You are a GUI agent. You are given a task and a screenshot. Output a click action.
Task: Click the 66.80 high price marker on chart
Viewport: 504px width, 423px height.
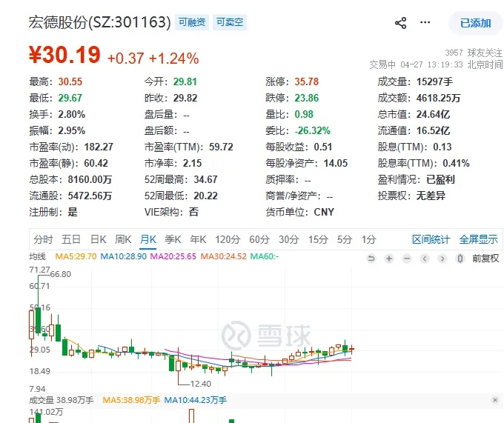[61, 274]
